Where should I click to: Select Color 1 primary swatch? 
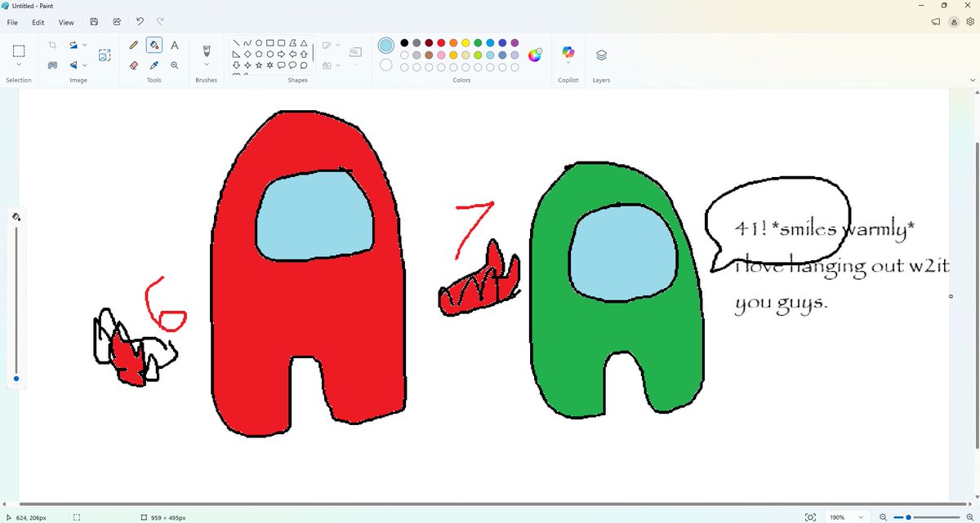[x=386, y=46]
